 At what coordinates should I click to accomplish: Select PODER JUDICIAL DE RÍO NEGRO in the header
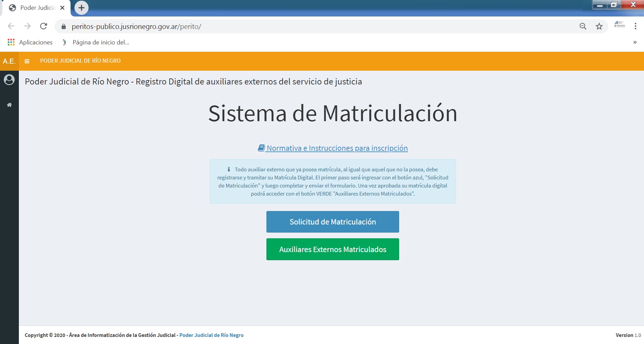coord(80,61)
